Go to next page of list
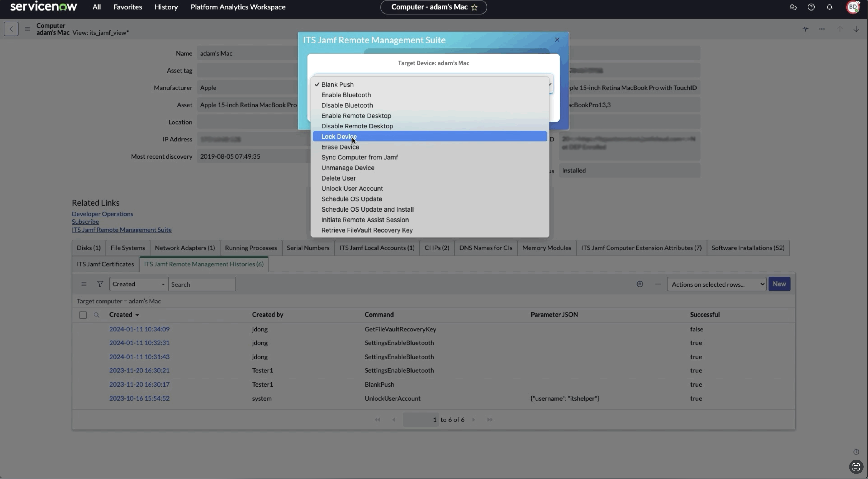This screenshot has width=868, height=479. point(474,420)
